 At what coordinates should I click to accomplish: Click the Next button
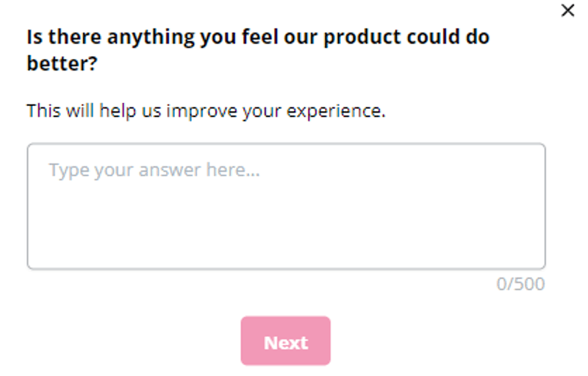(285, 341)
